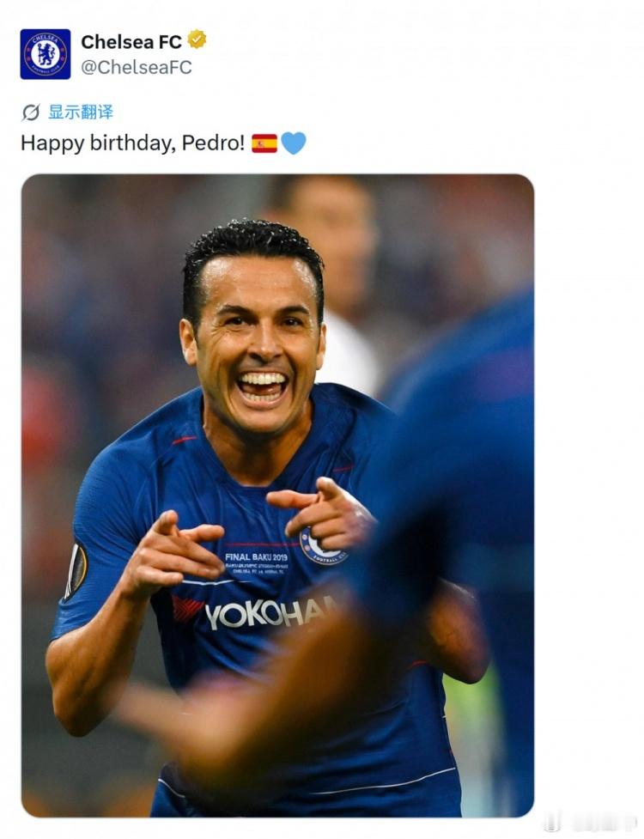Open the attached Pedro photo
Screen dimensions: 644x839
[x=277, y=495]
